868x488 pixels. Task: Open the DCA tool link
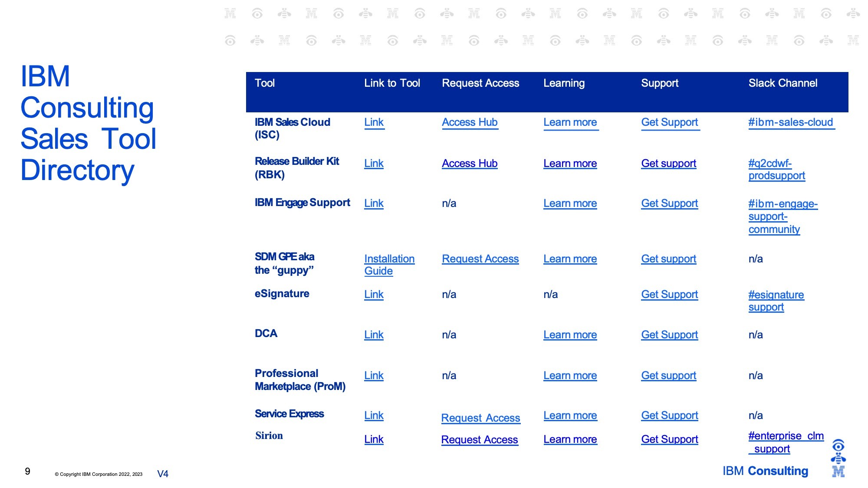tap(374, 335)
